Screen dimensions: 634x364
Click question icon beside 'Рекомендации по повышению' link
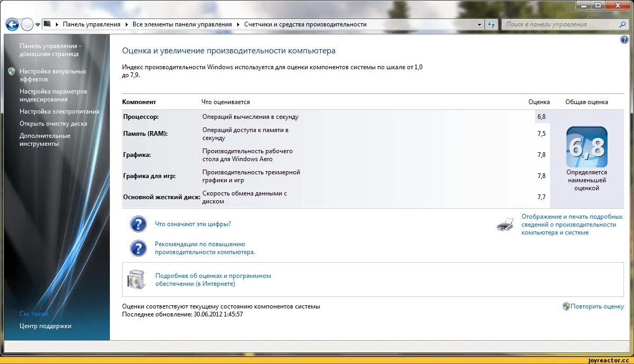(138, 248)
